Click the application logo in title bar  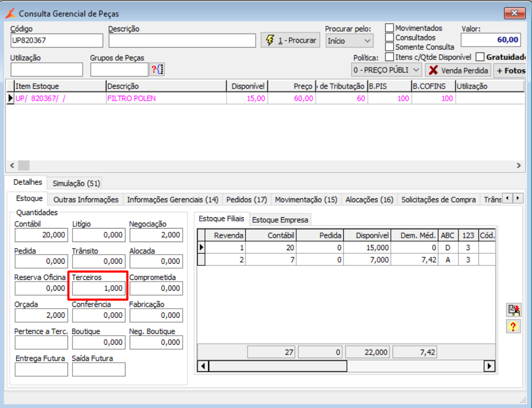point(10,14)
